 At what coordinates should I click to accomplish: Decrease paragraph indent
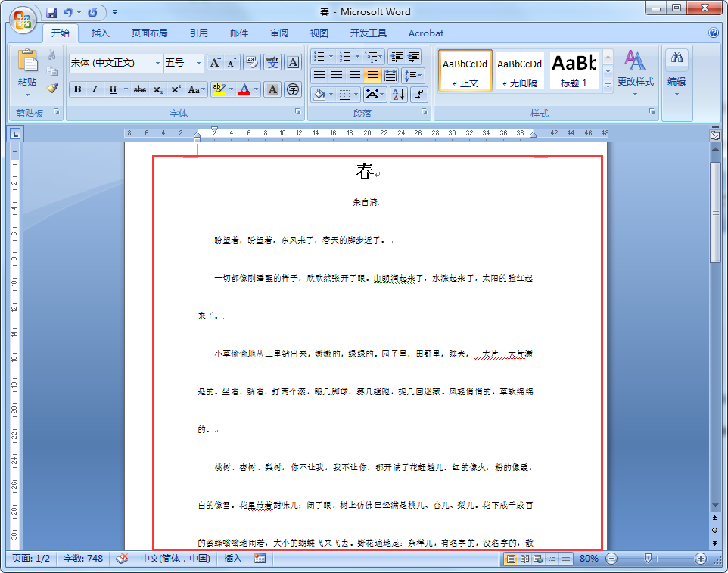click(x=397, y=57)
